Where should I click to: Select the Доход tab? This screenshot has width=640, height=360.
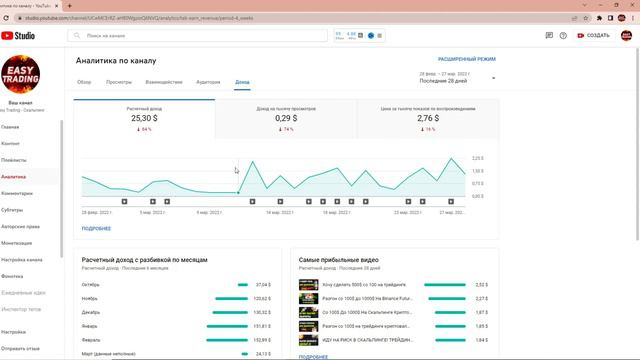pos(242,82)
